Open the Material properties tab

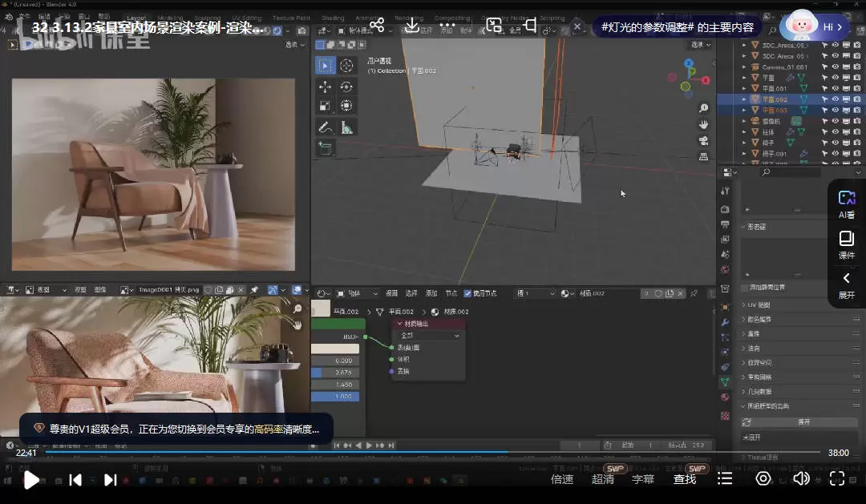[x=725, y=397]
